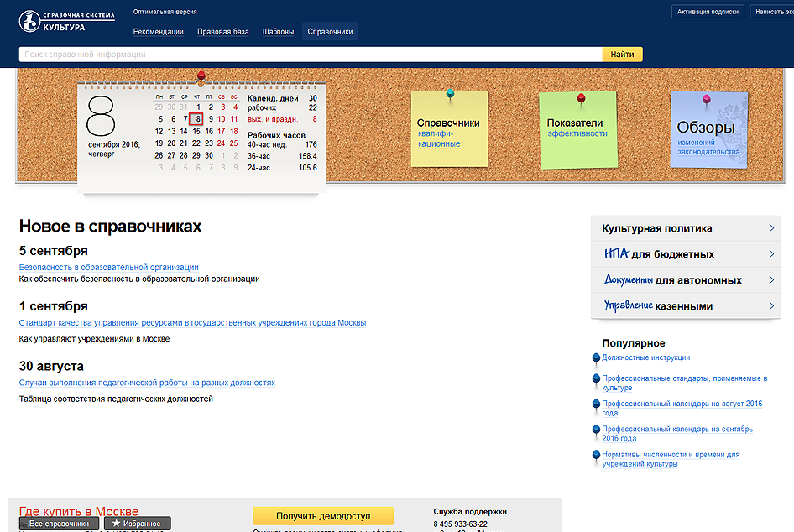Expand the Культурная политика section arrow
This screenshot has width=794, height=532.
[x=770, y=228]
